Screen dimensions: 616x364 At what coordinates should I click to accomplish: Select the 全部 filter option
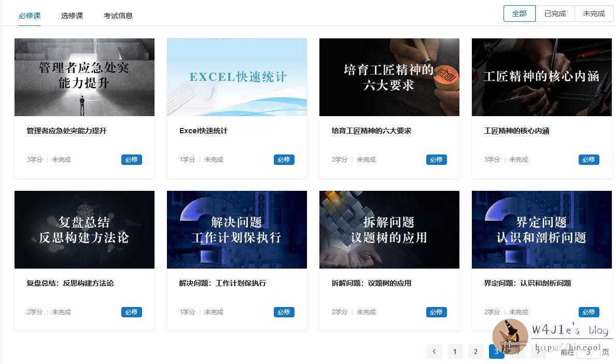(x=519, y=13)
